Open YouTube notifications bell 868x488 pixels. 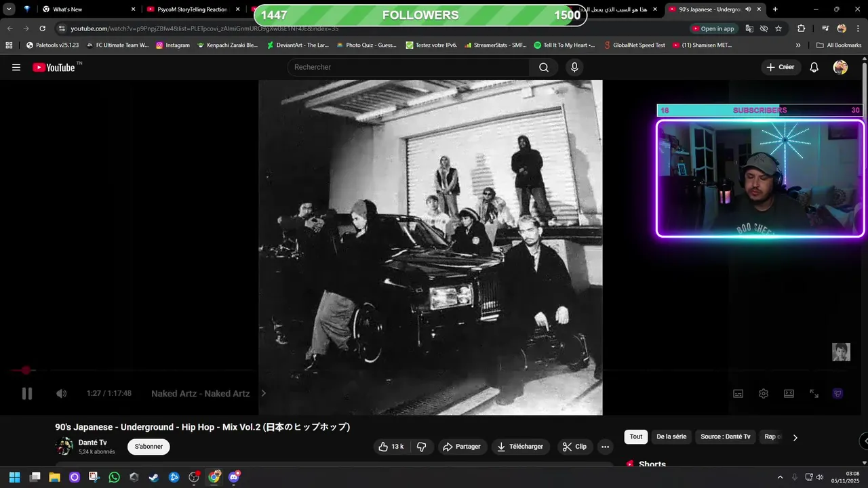[814, 67]
